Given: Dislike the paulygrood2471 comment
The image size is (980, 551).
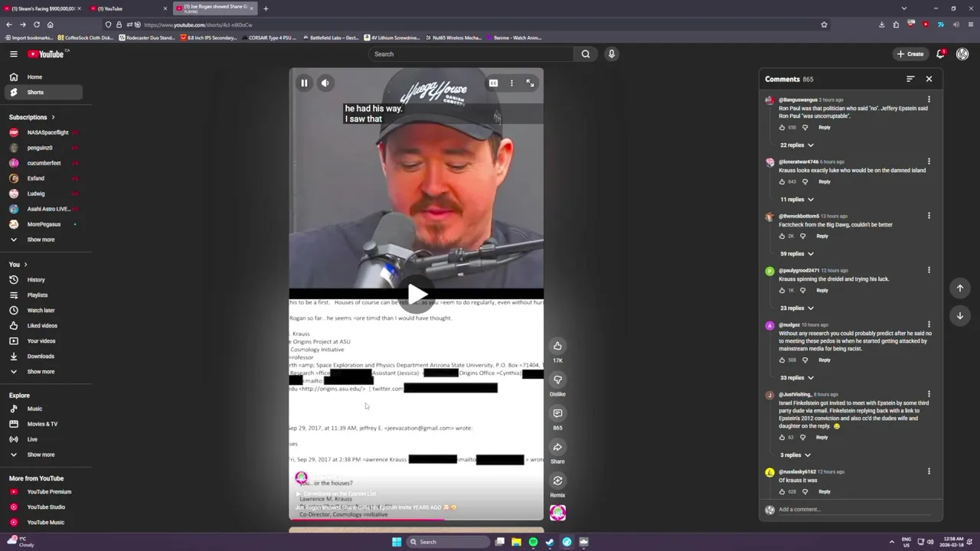Looking at the screenshot, I should pyautogui.click(x=802, y=290).
